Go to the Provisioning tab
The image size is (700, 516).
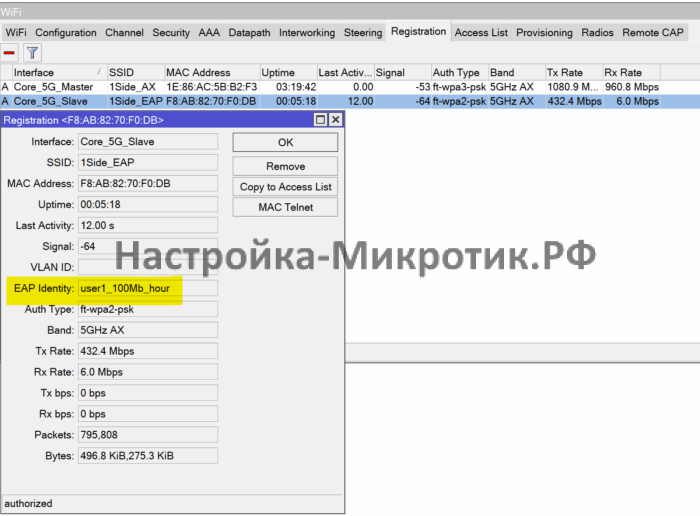point(544,33)
